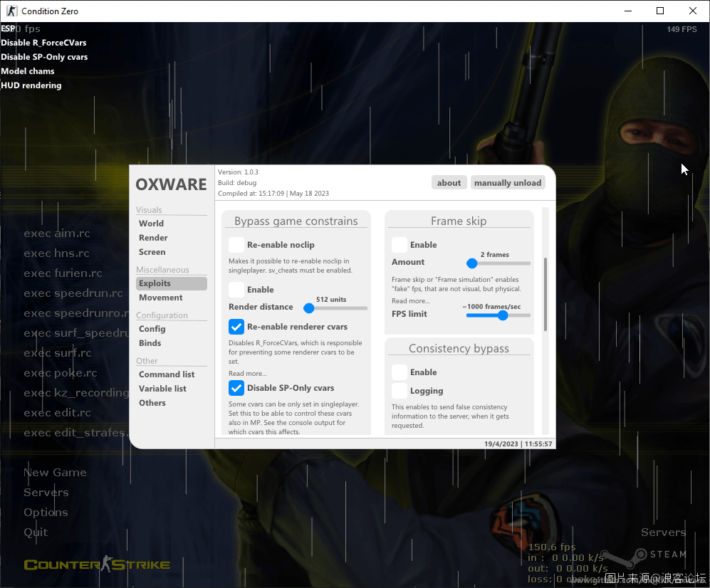710x588 pixels.
Task: Click the Bypass game constrains heading
Action: pyautogui.click(x=296, y=221)
